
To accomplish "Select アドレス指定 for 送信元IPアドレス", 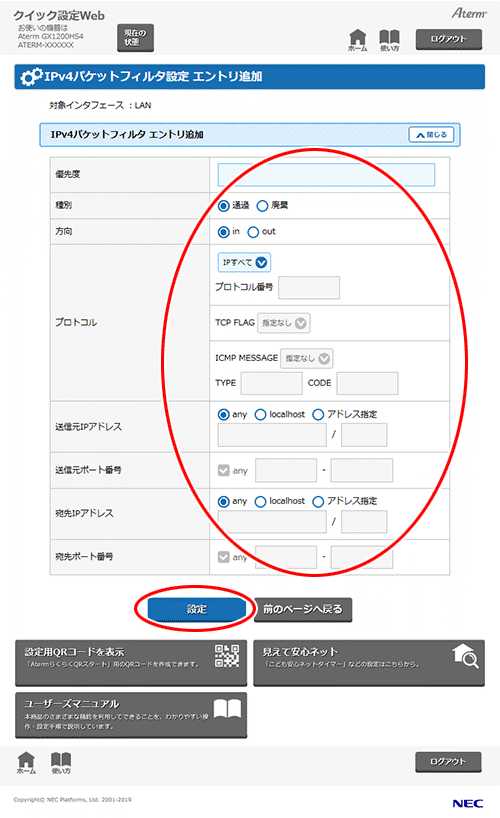I will tap(318, 414).
